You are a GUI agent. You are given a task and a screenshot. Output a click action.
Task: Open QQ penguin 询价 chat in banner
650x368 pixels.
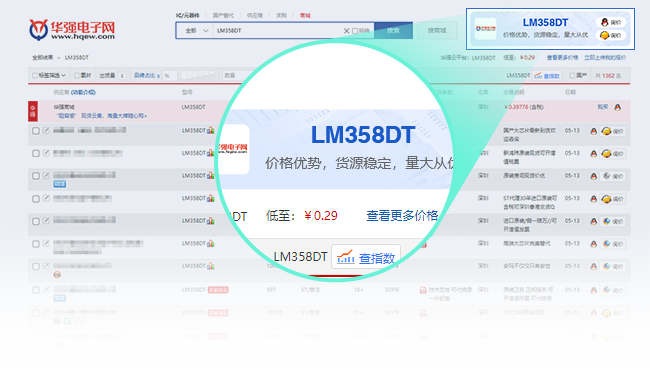(x=611, y=22)
